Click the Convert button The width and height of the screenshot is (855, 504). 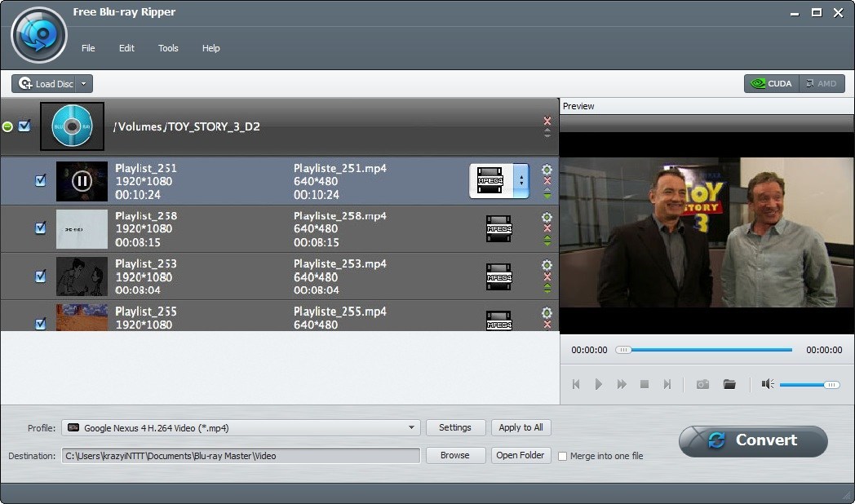tap(753, 440)
